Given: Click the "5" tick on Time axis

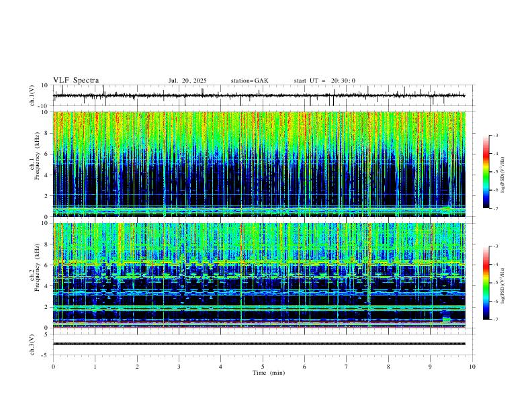Looking at the screenshot, I should click(x=263, y=367).
